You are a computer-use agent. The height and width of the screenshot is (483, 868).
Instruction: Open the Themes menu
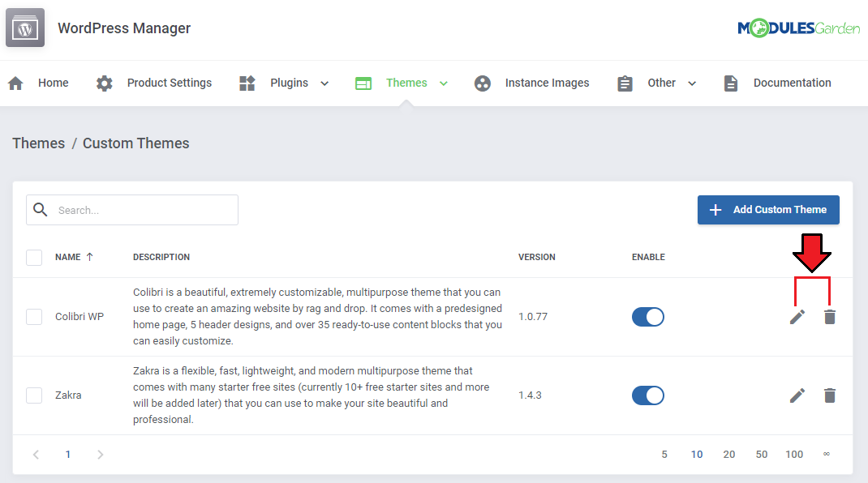406,83
